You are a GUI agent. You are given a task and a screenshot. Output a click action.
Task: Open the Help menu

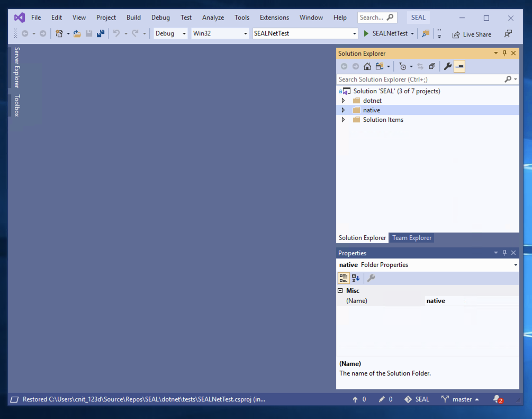pyautogui.click(x=340, y=17)
